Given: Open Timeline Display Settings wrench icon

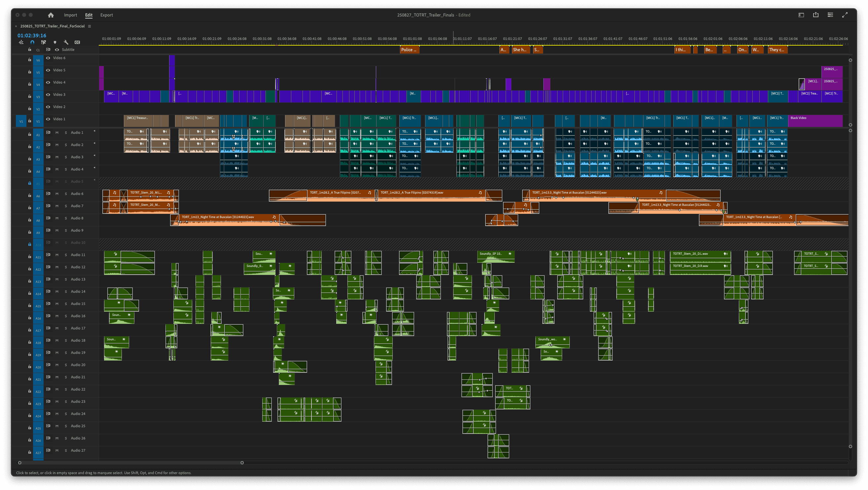Looking at the screenshot, I should (x=66, y=43).
